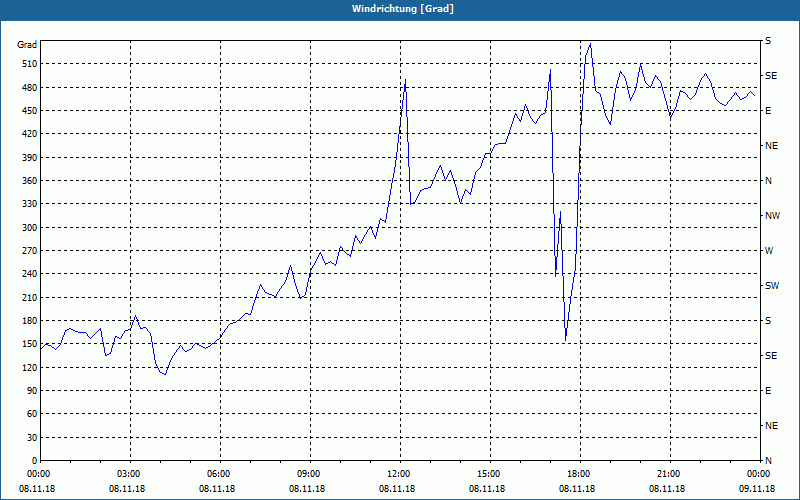
Task: Click the line minimum after 03:00
Action: 164,374
